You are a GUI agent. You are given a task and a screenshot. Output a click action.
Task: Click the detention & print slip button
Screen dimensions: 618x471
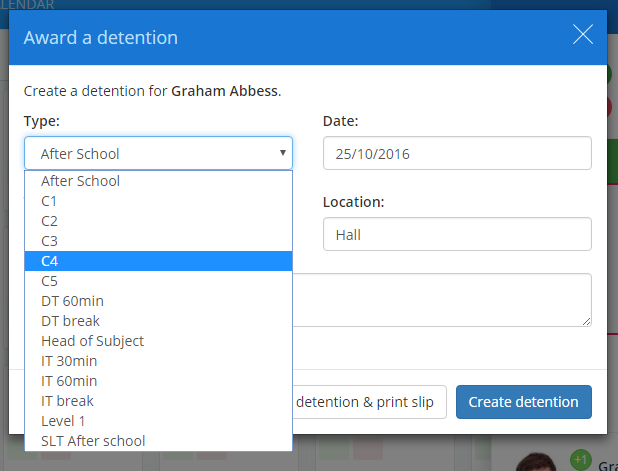point(369,402)
